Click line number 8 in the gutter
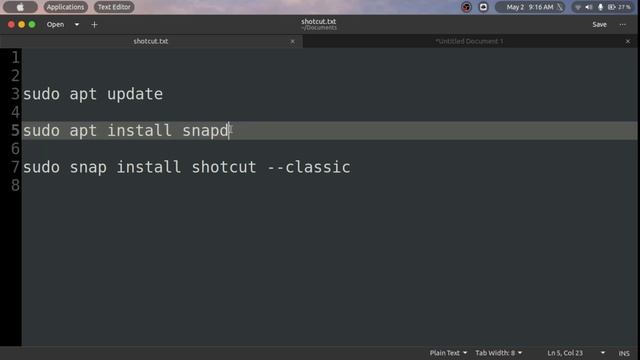Screen dimensions: 640x360 (15, 185)
